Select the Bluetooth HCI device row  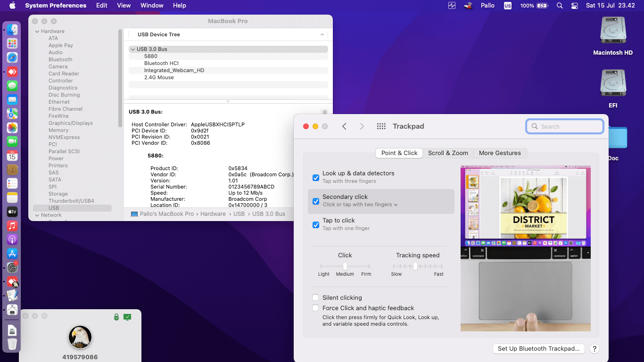228,63
